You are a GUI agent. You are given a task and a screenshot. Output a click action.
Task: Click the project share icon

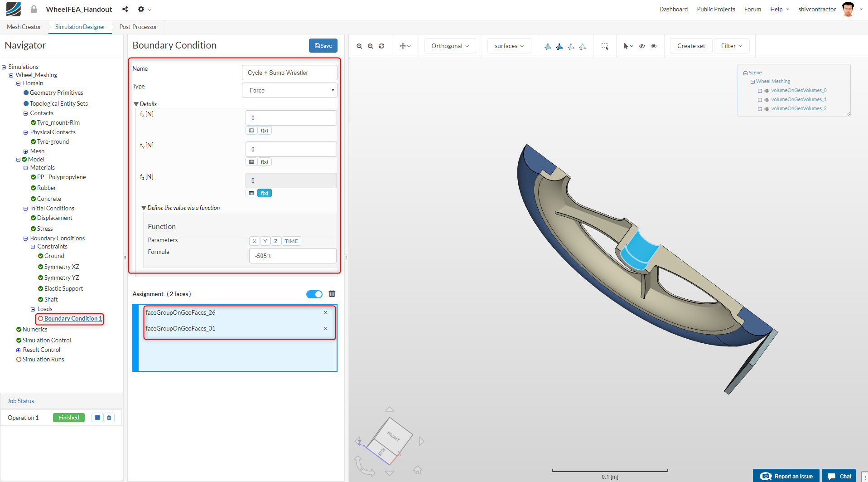click(125, 9)
